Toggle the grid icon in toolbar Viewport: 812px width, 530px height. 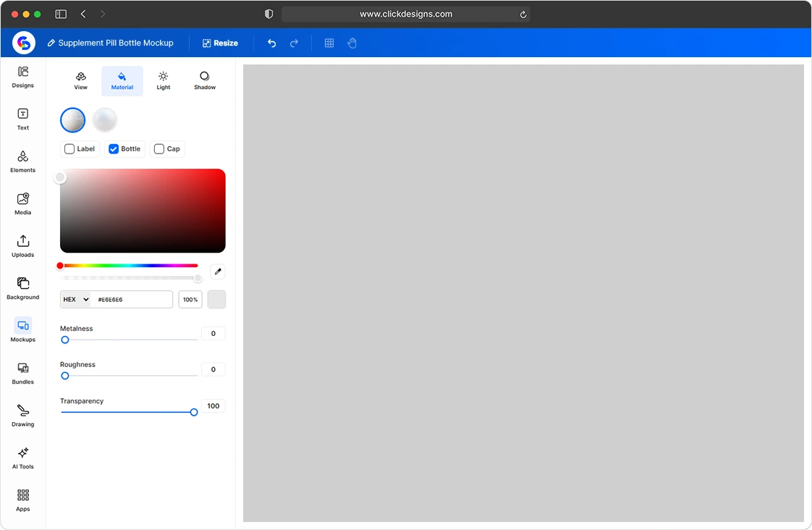point(329,43)
